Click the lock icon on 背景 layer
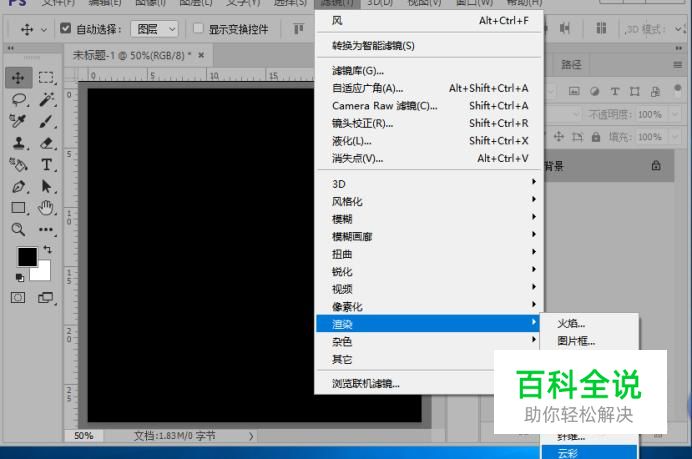This screenshot has width=692, height=459. coord(656,166)
